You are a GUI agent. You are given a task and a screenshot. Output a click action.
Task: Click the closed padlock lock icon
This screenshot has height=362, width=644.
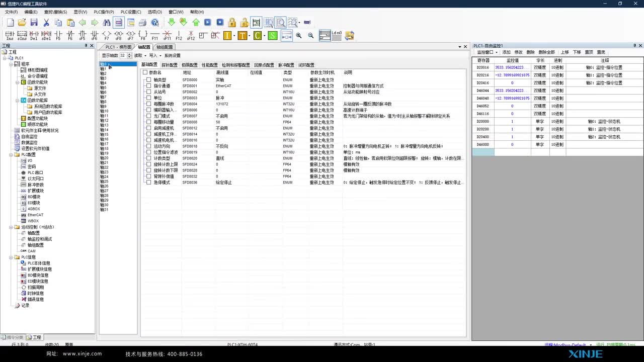point(232,22)
